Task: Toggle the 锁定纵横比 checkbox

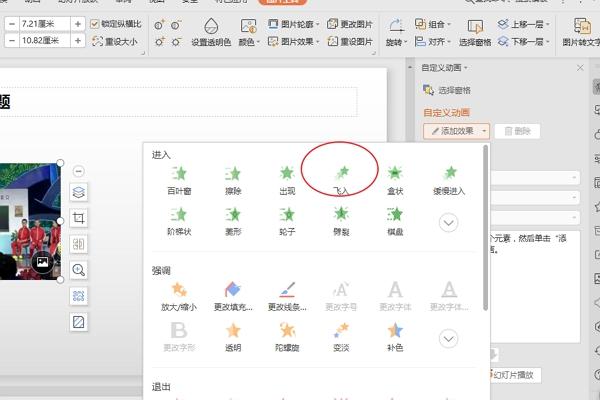Action: 95,23
